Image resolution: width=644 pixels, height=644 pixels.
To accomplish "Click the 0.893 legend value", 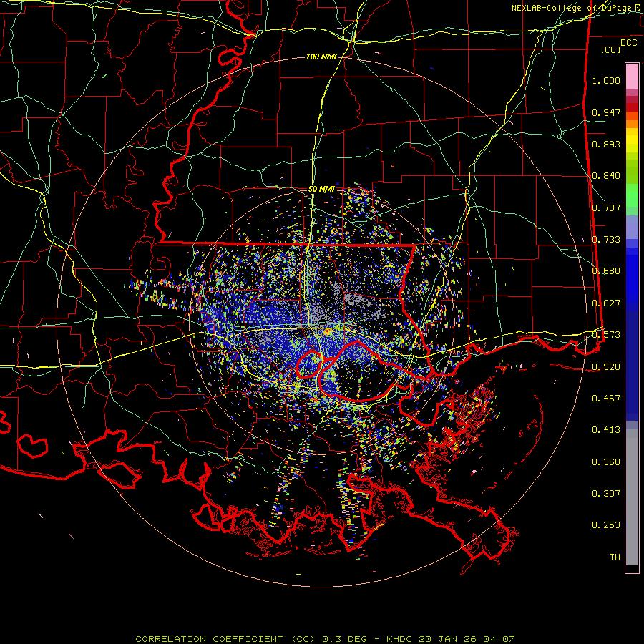I will point(606,144).
